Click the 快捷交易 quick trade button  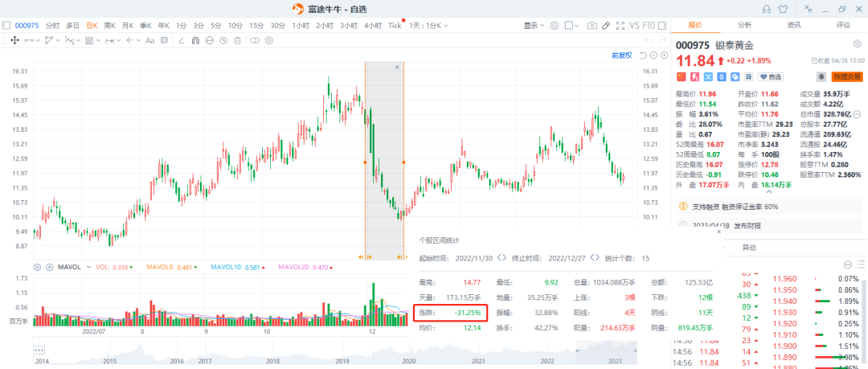point(848,76)
